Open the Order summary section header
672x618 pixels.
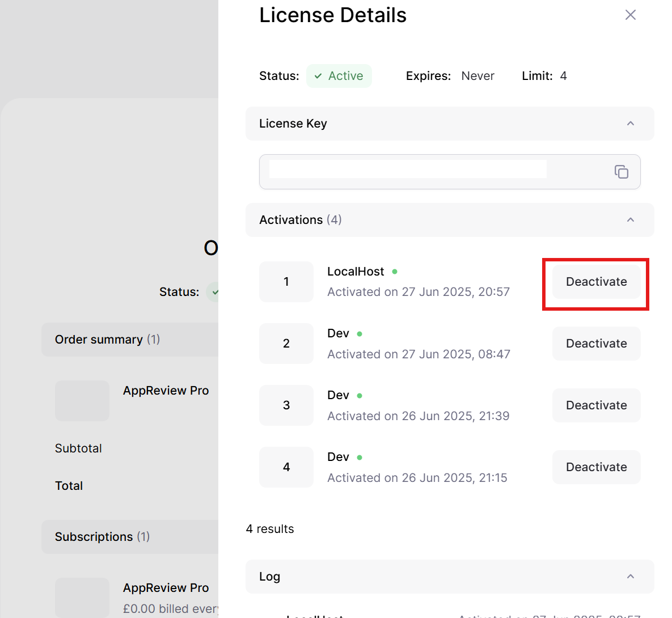tap(130, 340)
